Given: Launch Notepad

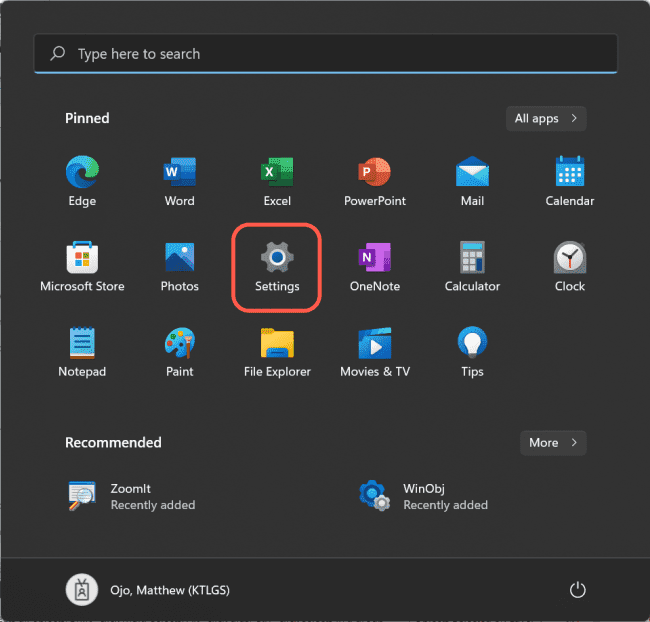Looking at the screenshot, I should coord(82,344).
